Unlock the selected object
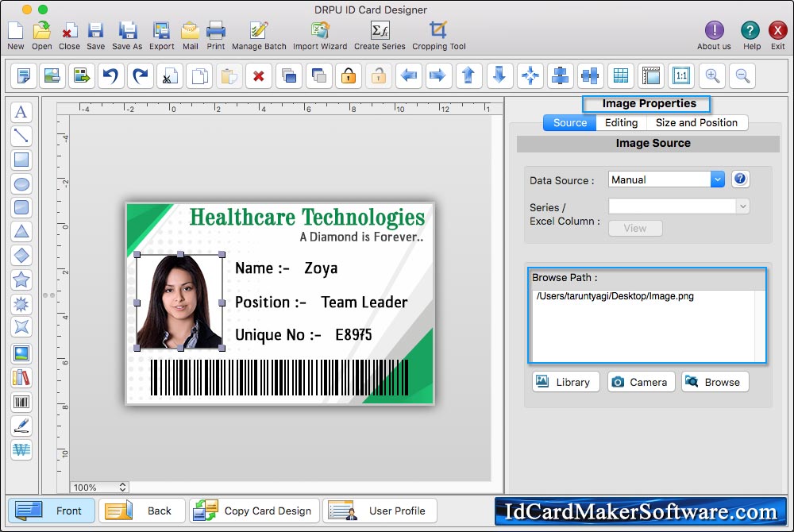Viewport: 794px width, 532px height. [x=378, y=76]
